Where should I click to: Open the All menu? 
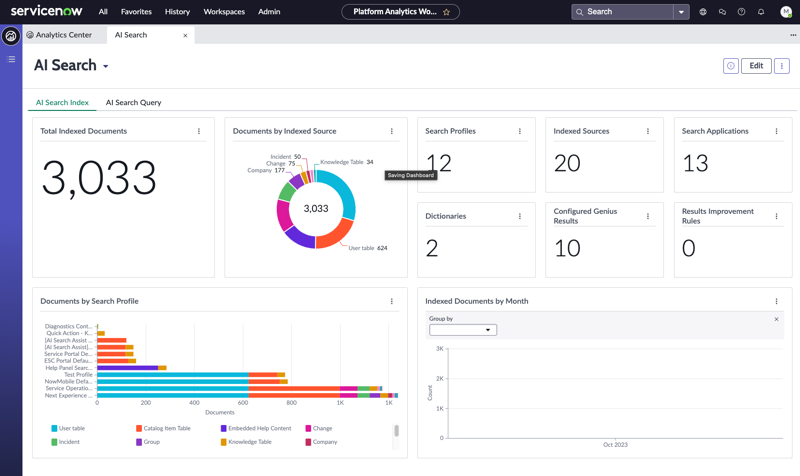coord(103,12)
